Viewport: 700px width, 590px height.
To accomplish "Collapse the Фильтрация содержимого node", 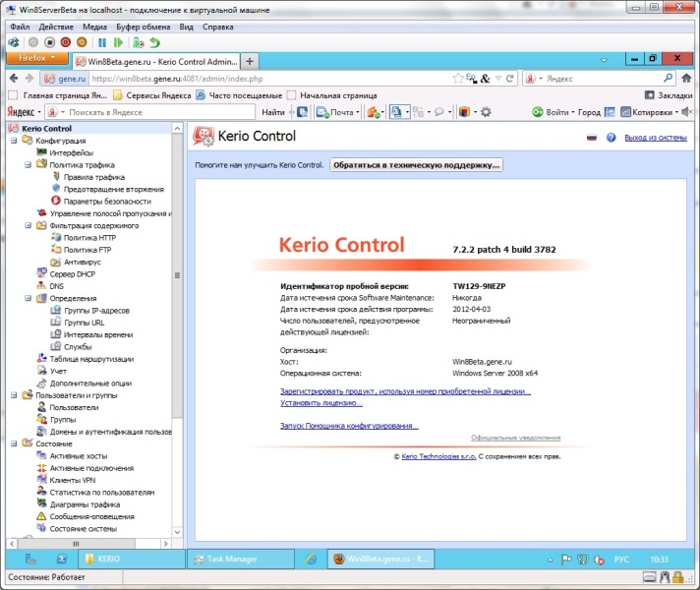I will pos(28,225).
